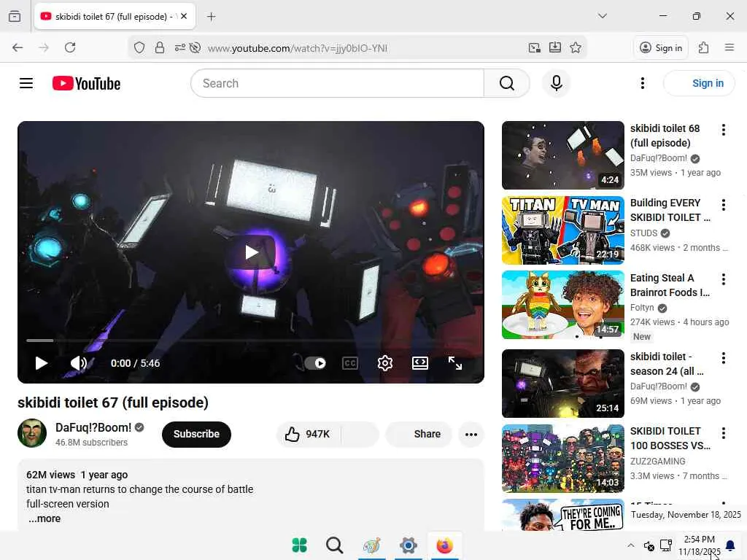Open the list all tabs chevron

point(602,16)
